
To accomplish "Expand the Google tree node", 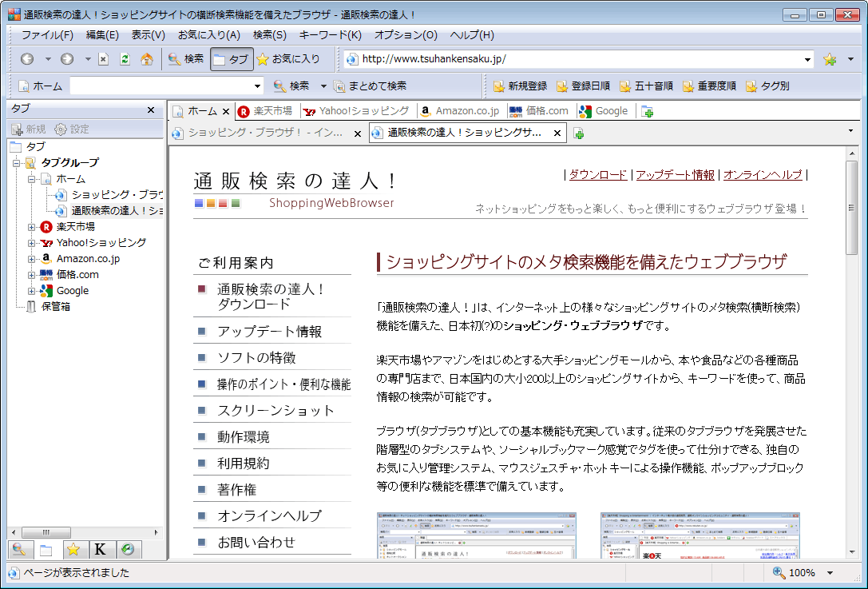I will coord(32,291).
